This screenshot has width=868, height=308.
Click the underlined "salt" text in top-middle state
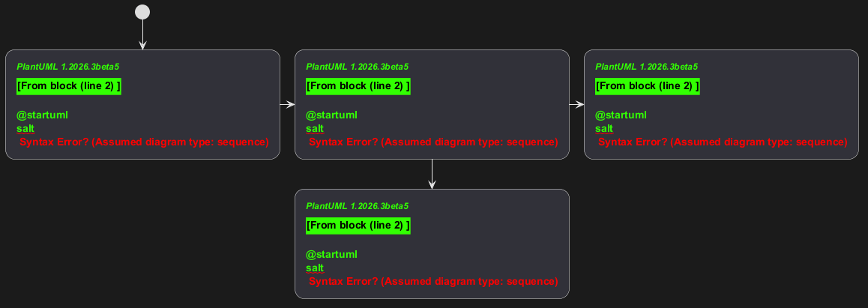click(x=315, y=128)
